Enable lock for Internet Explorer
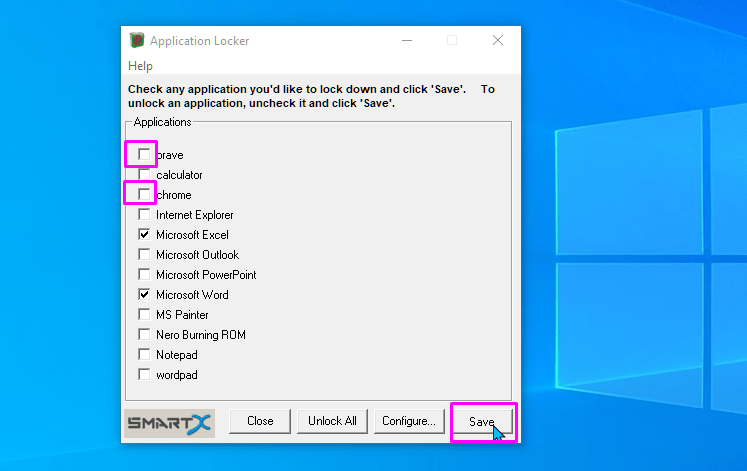The image size is (747, 471). (144, 214)
